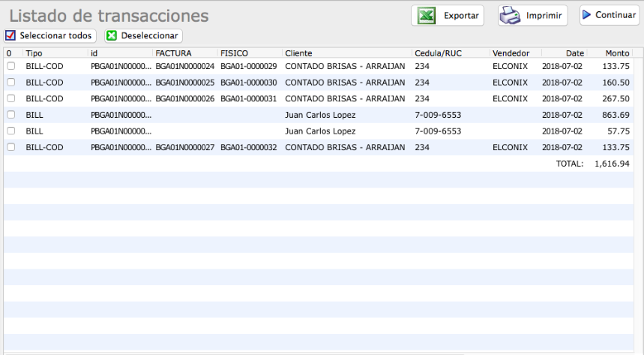
Task: Check the BILL row with amount 863.69
Action: click(11, 115)
